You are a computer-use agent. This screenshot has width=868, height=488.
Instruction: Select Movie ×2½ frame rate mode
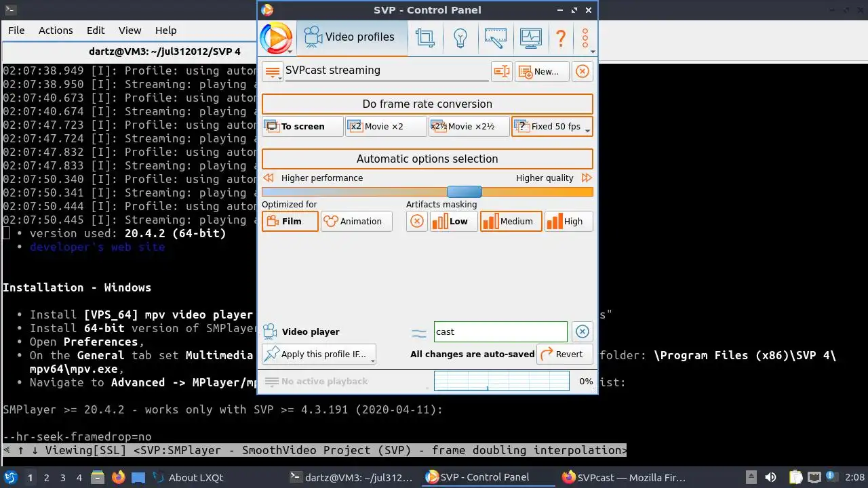click(x=469, y=126)
